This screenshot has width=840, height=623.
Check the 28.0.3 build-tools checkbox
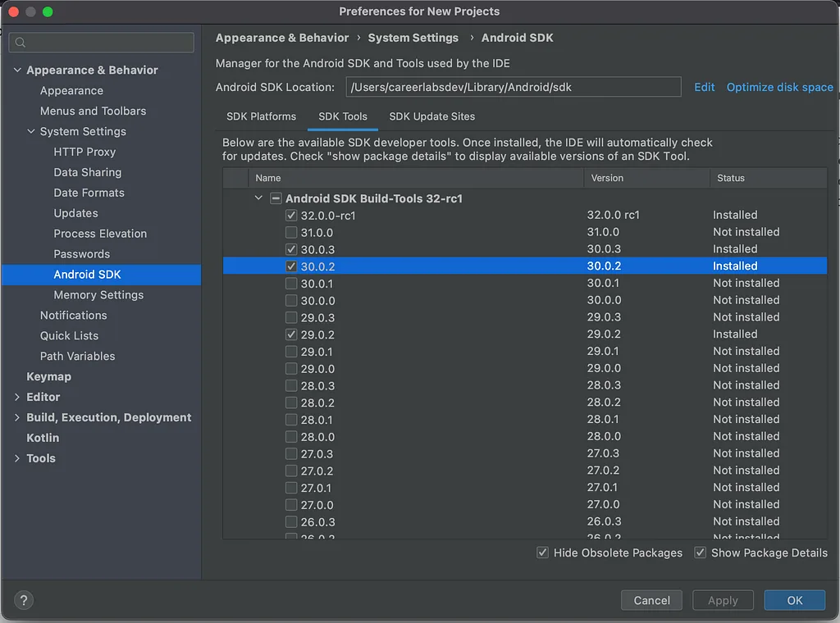(x=291, y=385)
